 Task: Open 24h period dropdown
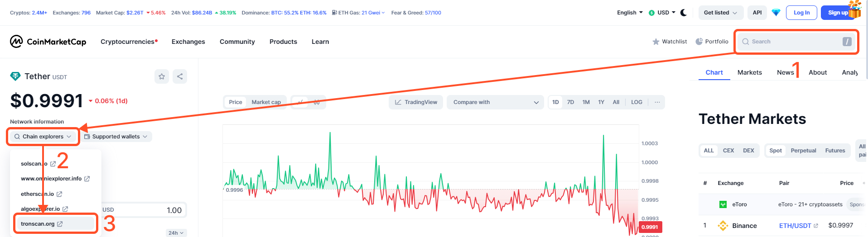pyautogui.click(x=176, y=233)
